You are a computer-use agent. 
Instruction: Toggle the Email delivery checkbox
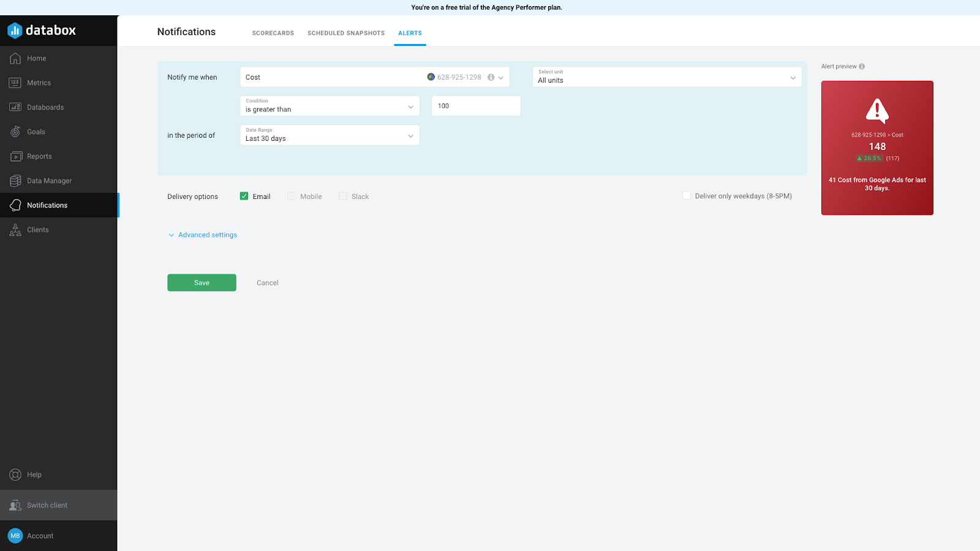(x=244, y=196)
